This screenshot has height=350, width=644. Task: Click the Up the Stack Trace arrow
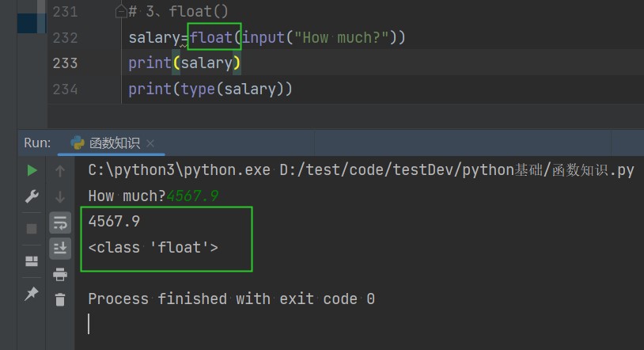pyautogui.click(x=60, y=170)
